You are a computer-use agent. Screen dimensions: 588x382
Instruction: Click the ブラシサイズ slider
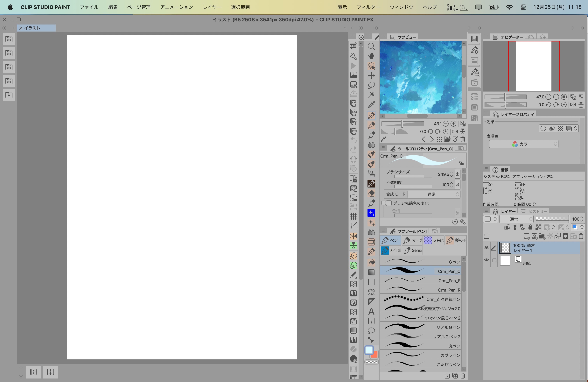[x=413, y=176]
